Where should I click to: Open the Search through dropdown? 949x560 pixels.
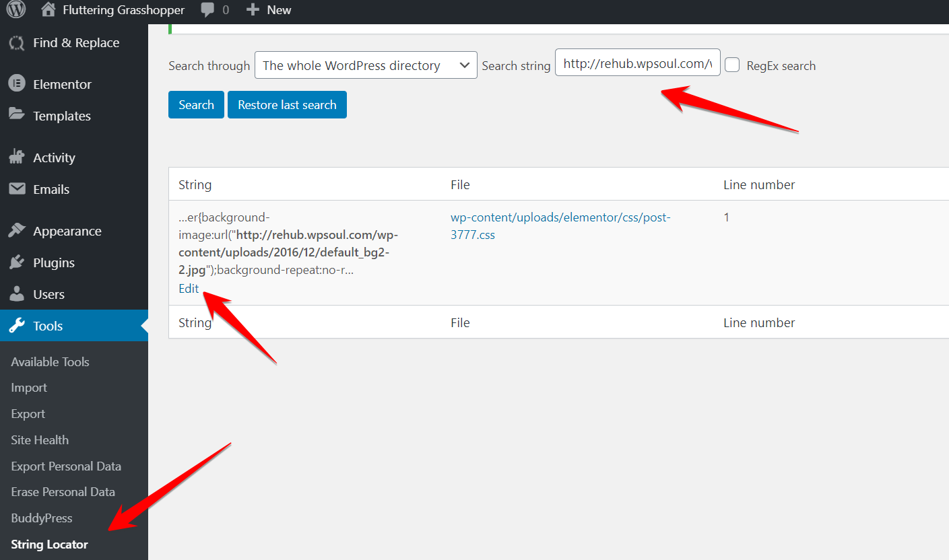(366, 65)
